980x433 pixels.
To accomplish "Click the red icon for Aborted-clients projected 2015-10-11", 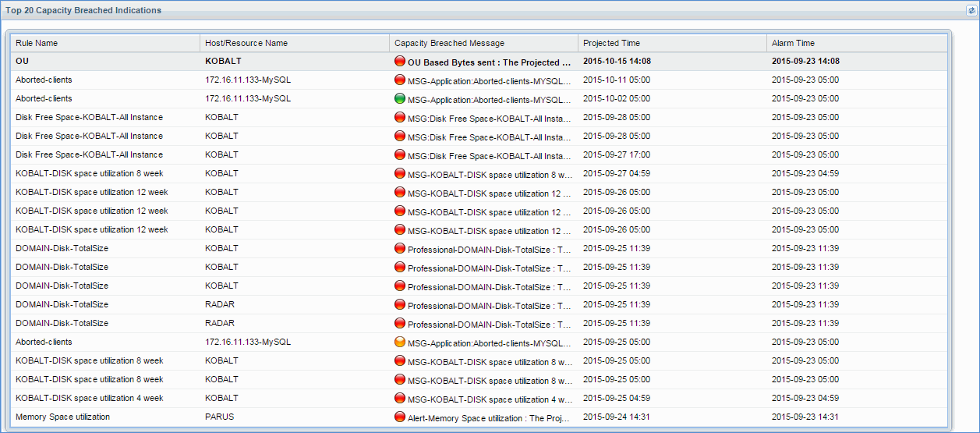I will (x=400, y=80).
